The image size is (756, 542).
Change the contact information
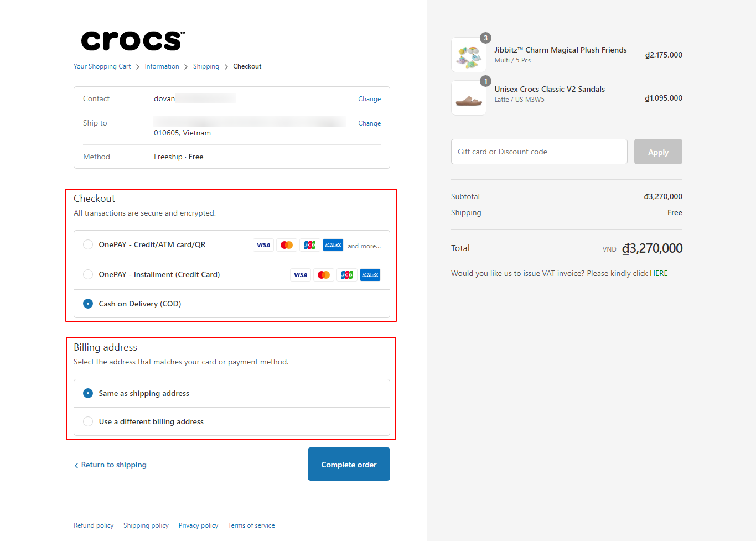(370, 99)
